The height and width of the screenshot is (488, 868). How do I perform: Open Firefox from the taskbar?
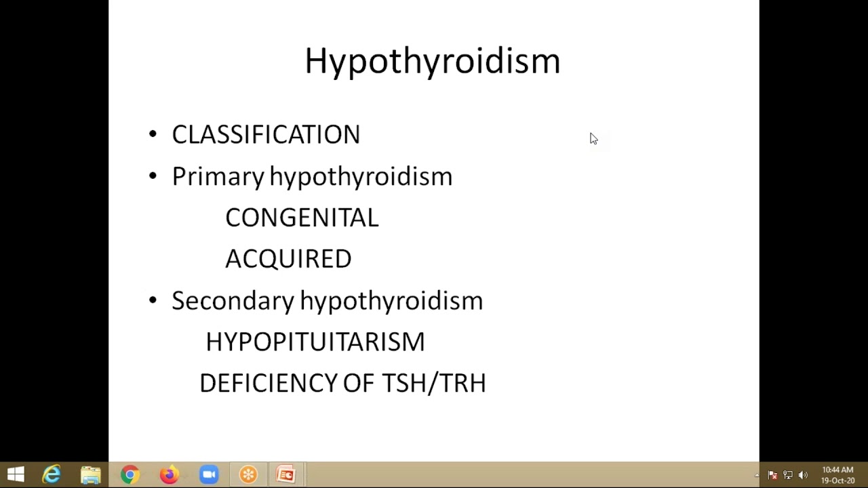(169, 474)
